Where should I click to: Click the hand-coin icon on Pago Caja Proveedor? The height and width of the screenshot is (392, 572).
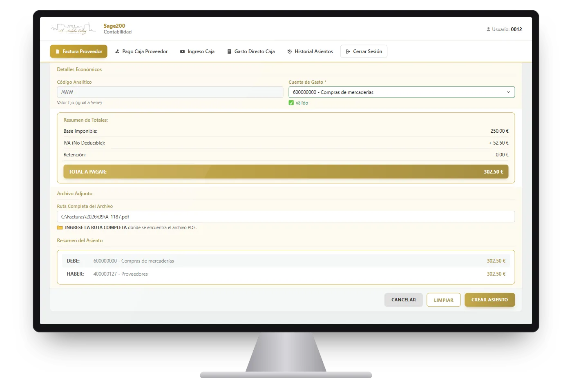[x=117, y=51]
